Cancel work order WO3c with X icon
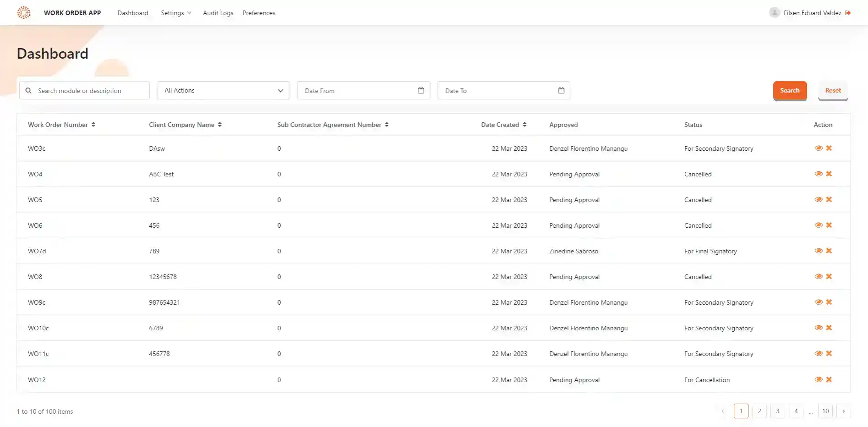The height and width of the screenshot is (427, 868). pyautogui.click(x=829, y=148)
